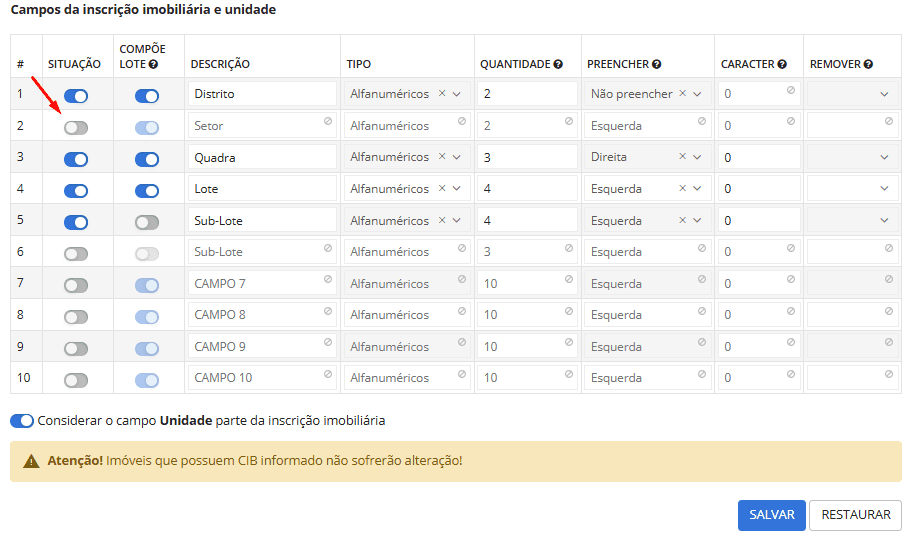Click the DESCRIÇÃO column header
This screenshot has width=909, height=533.
[220, 64]
